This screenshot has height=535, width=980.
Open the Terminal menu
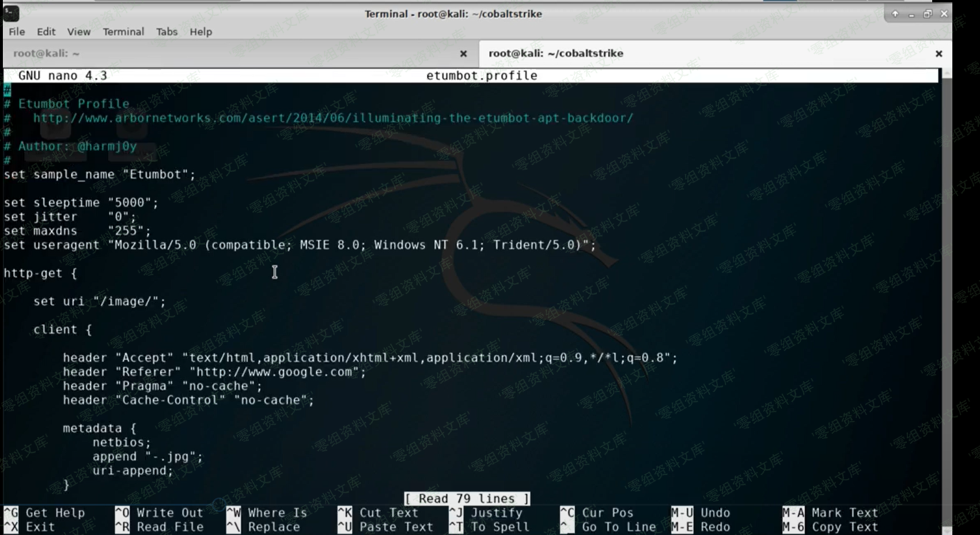(x=123, y=32)
